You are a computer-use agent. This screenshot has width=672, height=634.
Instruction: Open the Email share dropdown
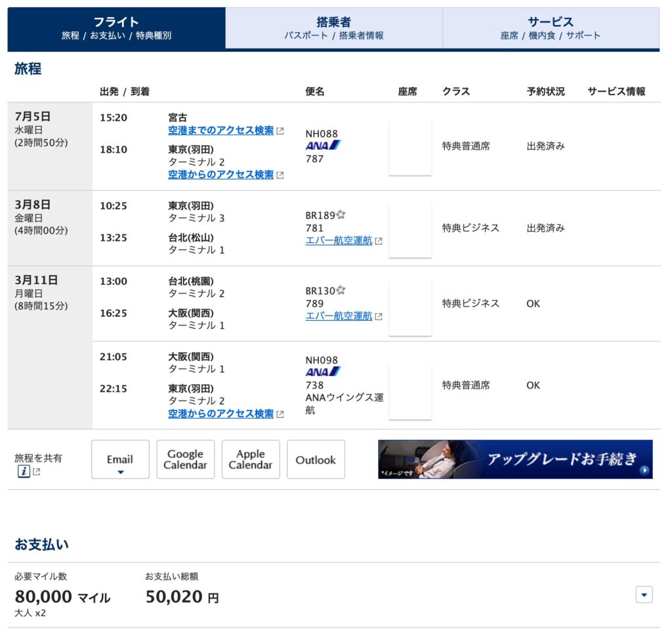(x=120, y=459)
